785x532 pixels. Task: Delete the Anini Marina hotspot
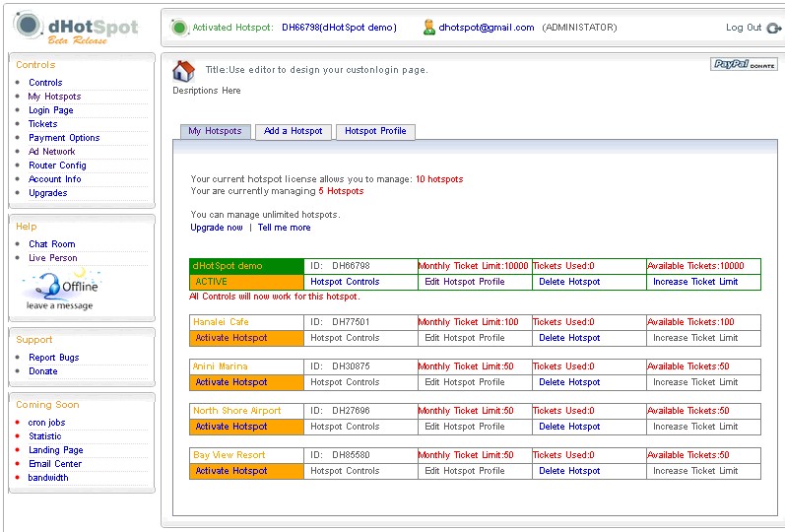click(x=569, y=382)
